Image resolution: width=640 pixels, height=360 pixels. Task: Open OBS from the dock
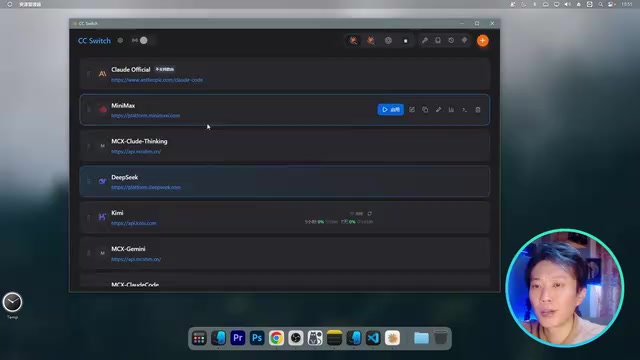296,338
